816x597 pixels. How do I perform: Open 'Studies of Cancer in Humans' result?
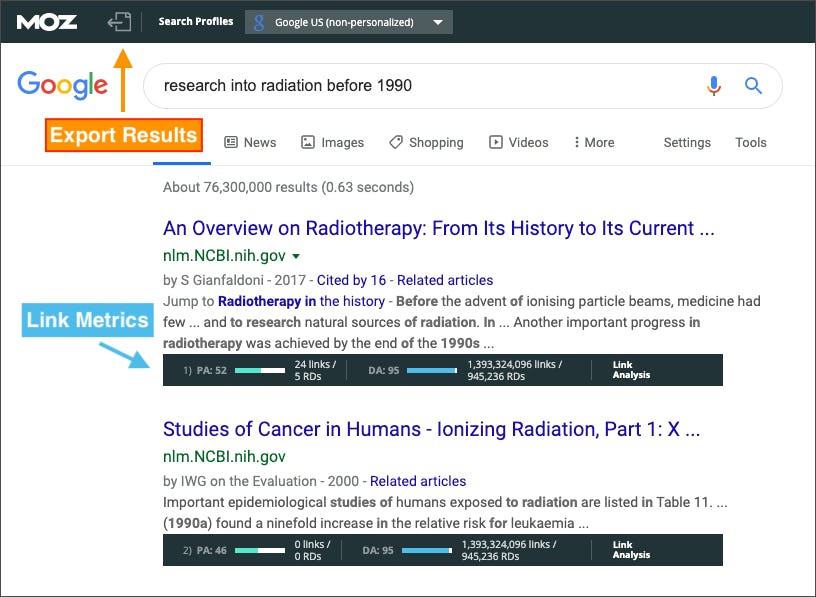[431, 429]
